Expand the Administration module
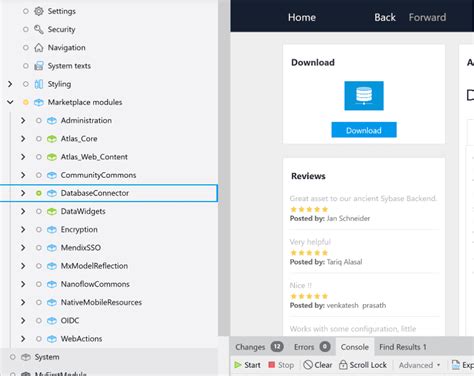The width and height of the screenshot is (474, 376). pos(23,121)
